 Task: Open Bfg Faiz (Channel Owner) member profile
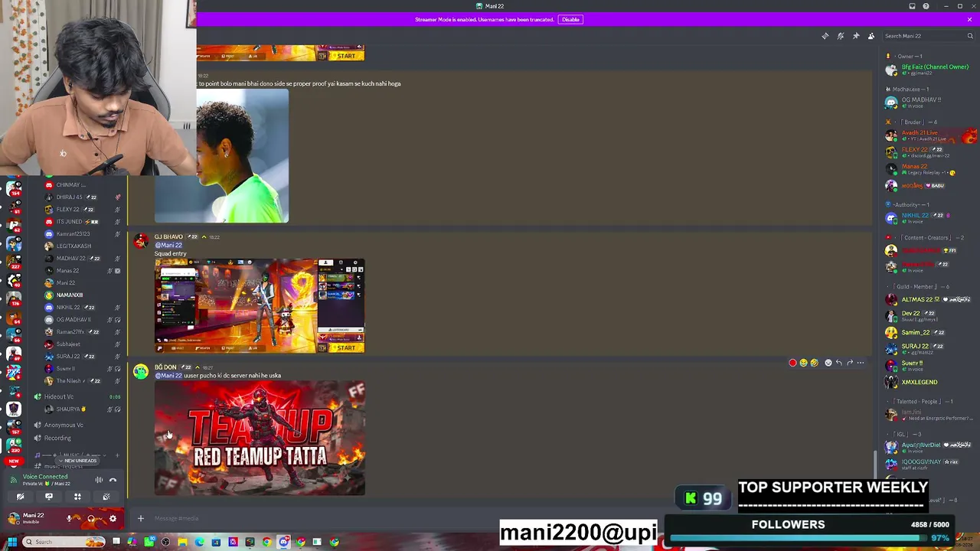pos(929,69)
